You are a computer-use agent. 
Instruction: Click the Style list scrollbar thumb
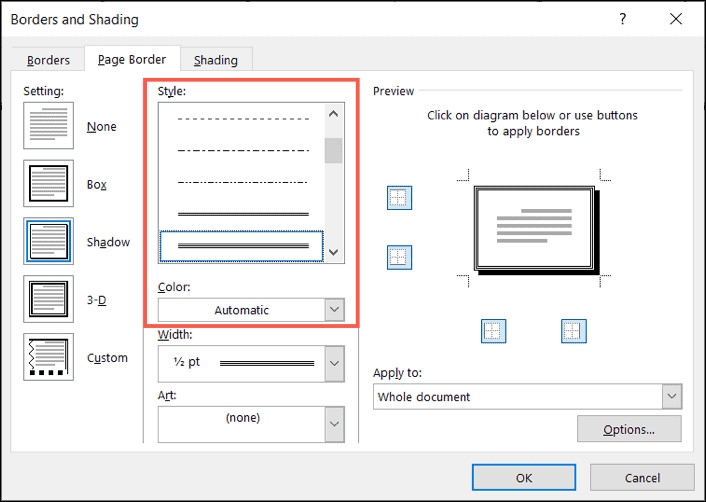tap(334, 150)
